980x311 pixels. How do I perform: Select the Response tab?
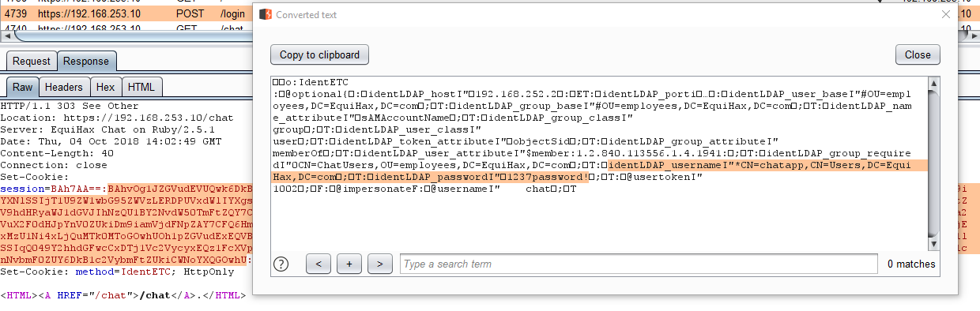[x=86, y=62]
